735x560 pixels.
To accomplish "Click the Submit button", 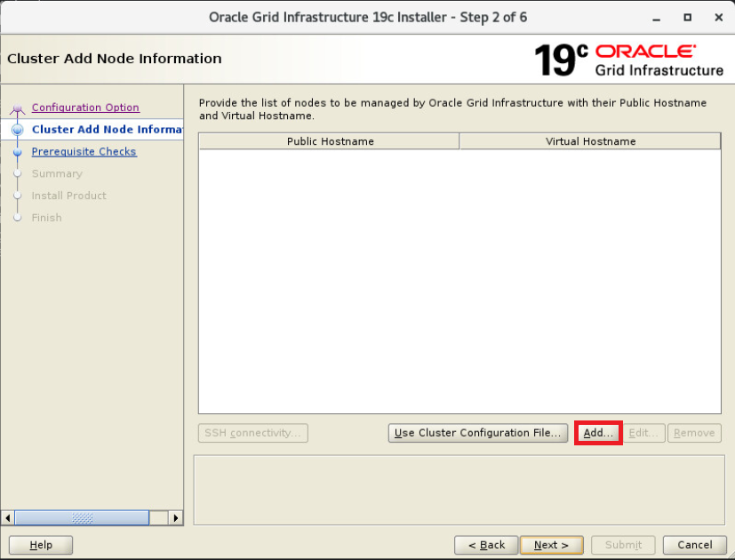I will coord(623,545).
